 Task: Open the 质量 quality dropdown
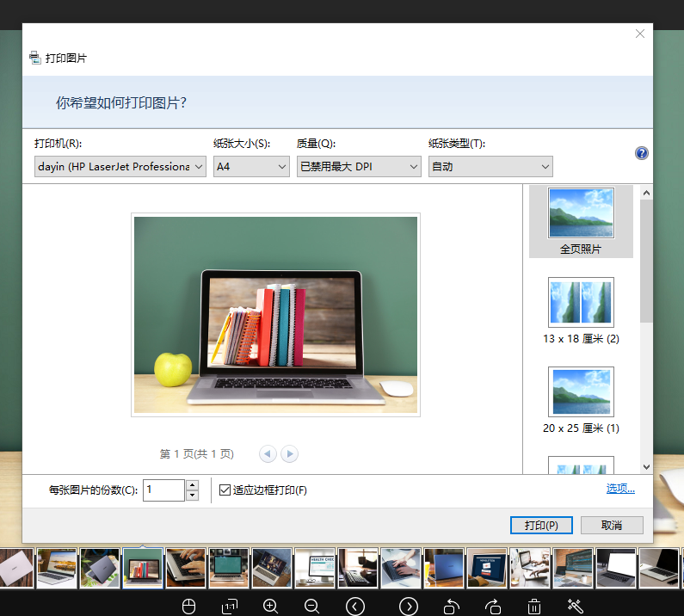pos(358,166)
